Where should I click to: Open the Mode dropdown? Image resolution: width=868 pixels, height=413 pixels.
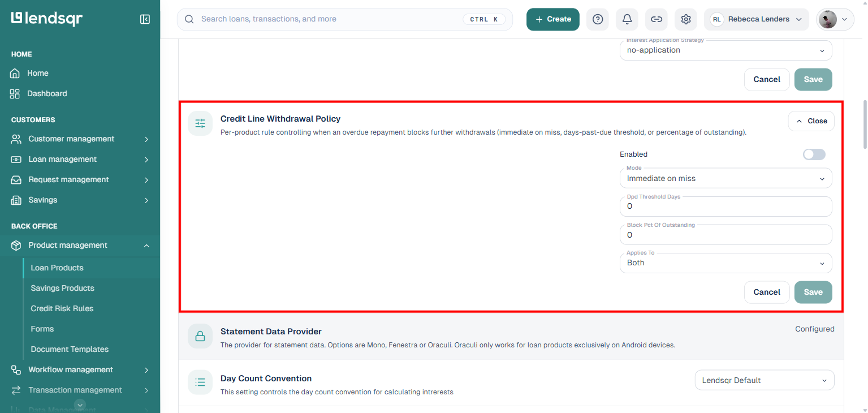click(726, 178)
